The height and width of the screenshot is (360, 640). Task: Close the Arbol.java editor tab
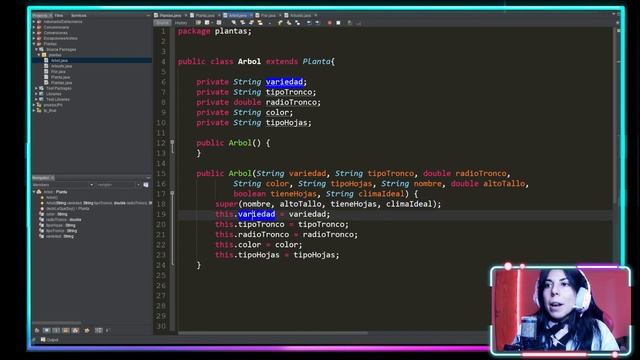pyautogui.click(x=251, y=16)
